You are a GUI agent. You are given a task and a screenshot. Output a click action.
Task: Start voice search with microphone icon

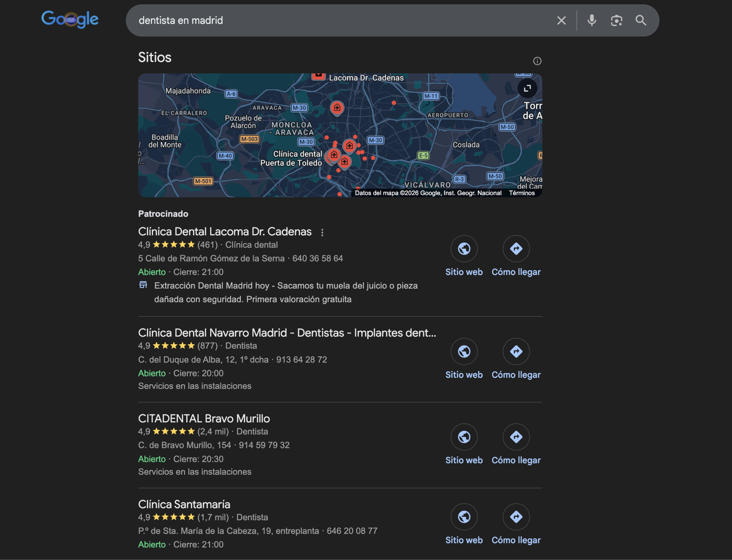[592, 21]
